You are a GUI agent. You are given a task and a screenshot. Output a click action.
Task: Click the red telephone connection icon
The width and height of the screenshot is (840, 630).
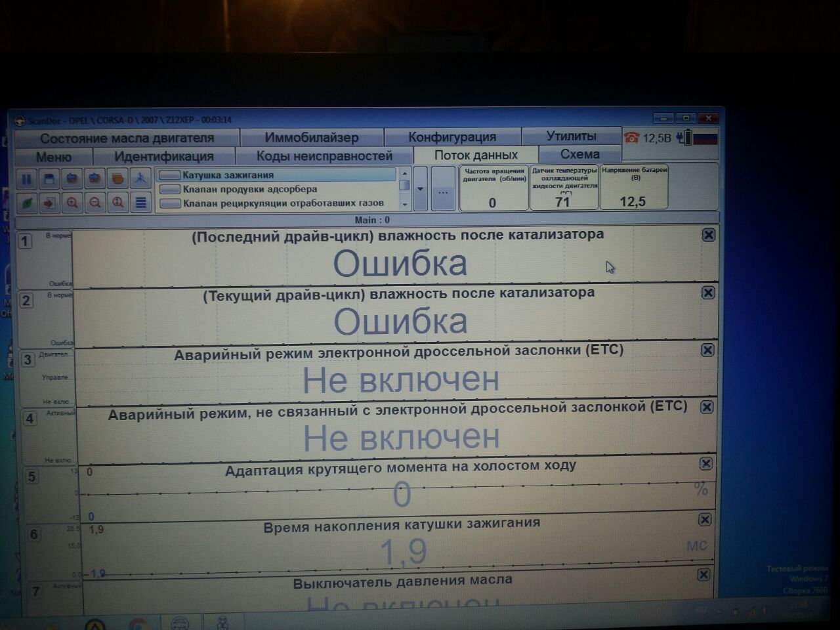pos(632,137)
